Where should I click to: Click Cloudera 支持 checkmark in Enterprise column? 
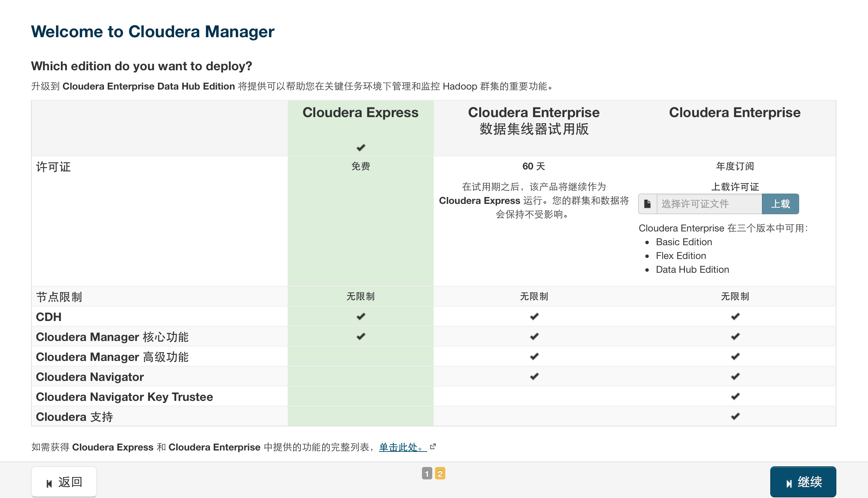click(x=735, y=416)
